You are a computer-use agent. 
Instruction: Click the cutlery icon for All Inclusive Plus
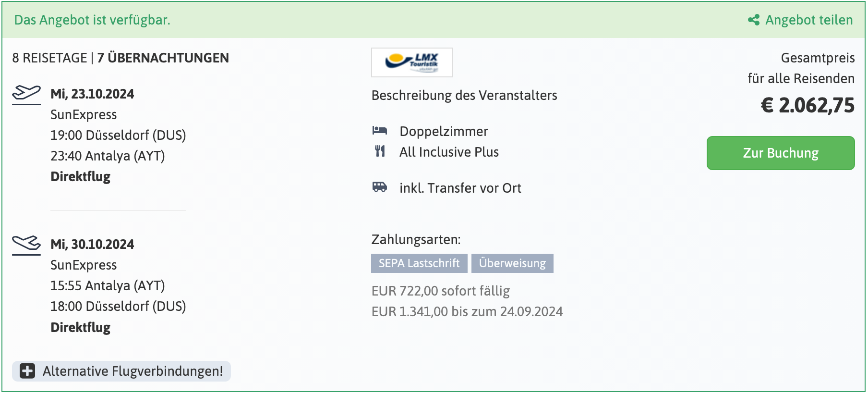(x=380, y=151)
